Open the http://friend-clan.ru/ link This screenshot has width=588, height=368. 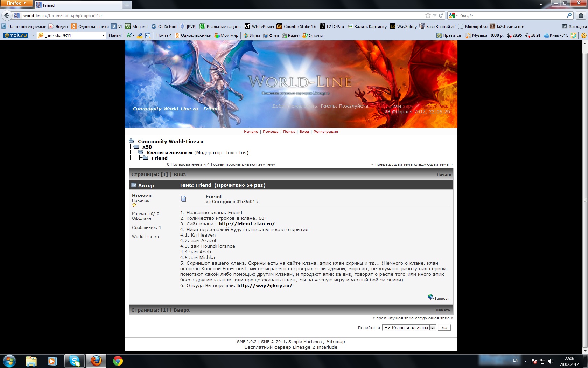[247, 224]
